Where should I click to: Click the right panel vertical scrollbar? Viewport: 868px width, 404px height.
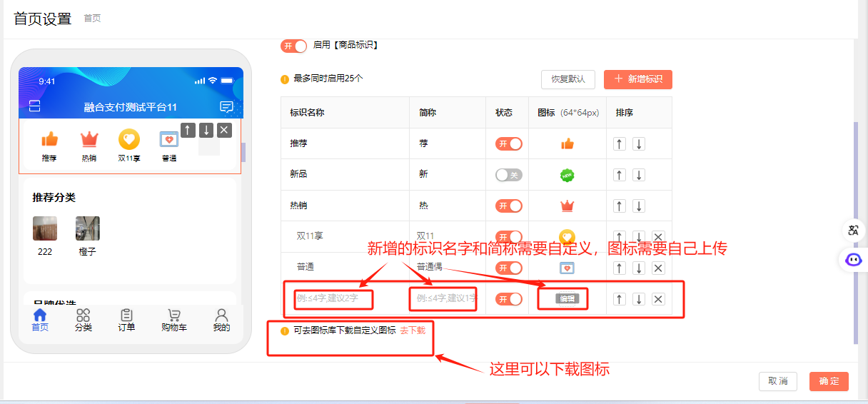point(856,233)
